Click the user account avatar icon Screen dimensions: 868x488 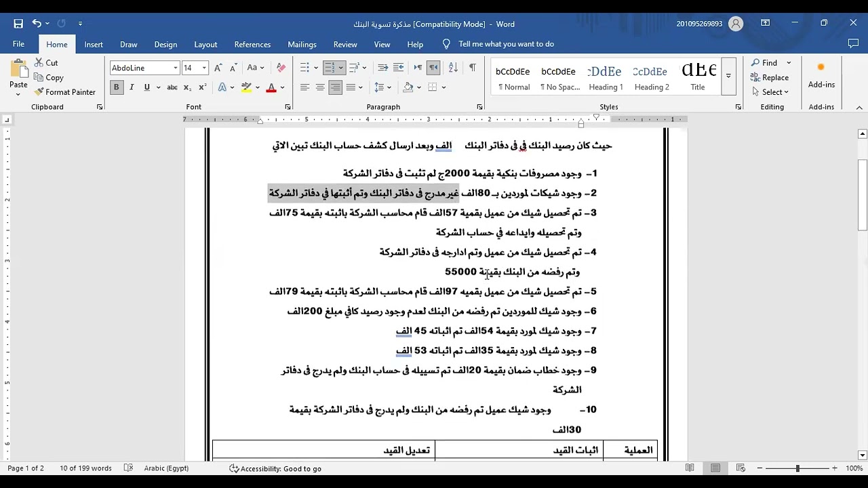[736, 24]
